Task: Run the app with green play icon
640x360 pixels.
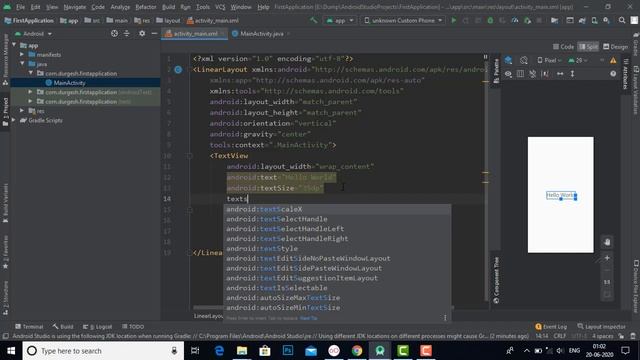Action: pyautogui.click(x=453, y=20)
